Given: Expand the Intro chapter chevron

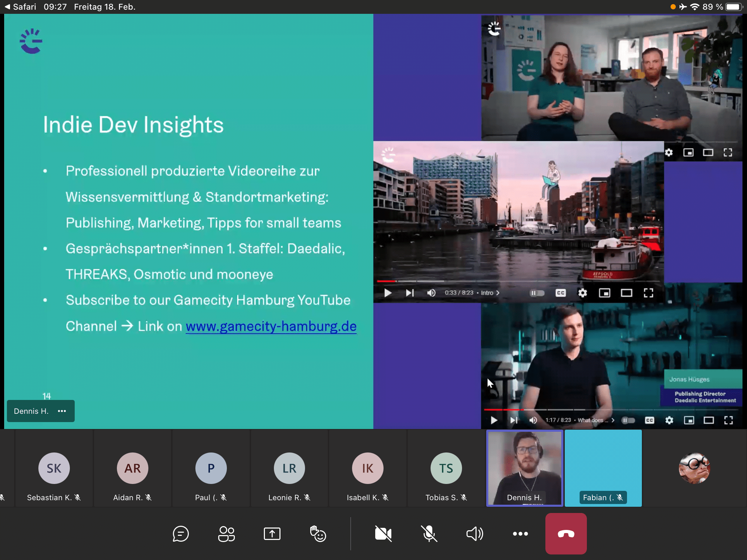Looking at the screenshot, I should (x=498, y=293).
